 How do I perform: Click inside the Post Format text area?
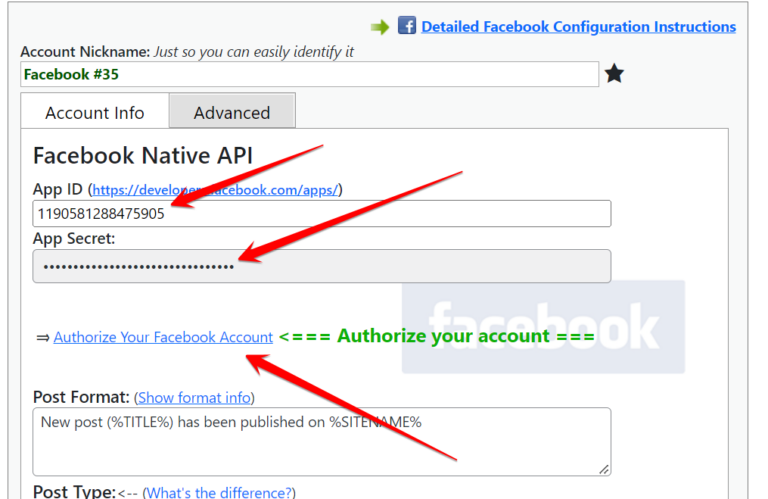point(322,442)
